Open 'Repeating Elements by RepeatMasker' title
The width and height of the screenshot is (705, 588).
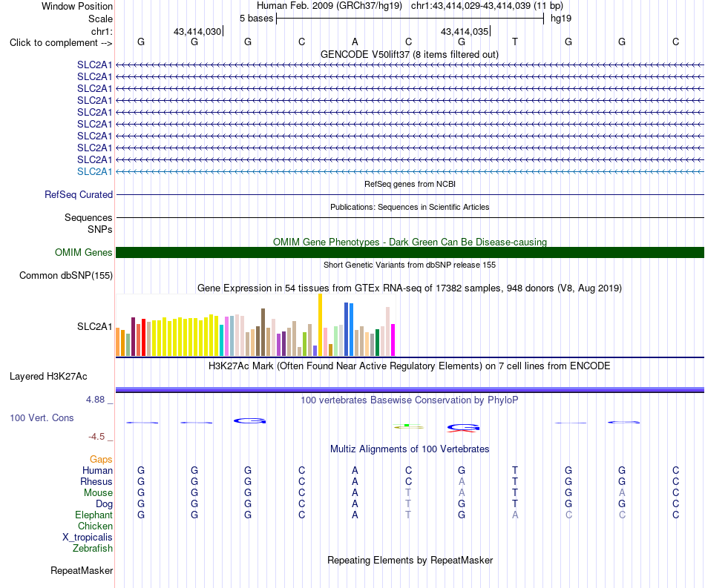pyautogui.click(x=410, y=561)
